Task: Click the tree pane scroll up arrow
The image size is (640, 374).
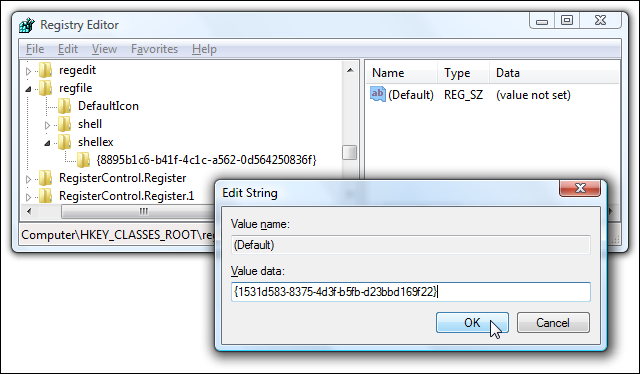Action: tap(350, 70)
